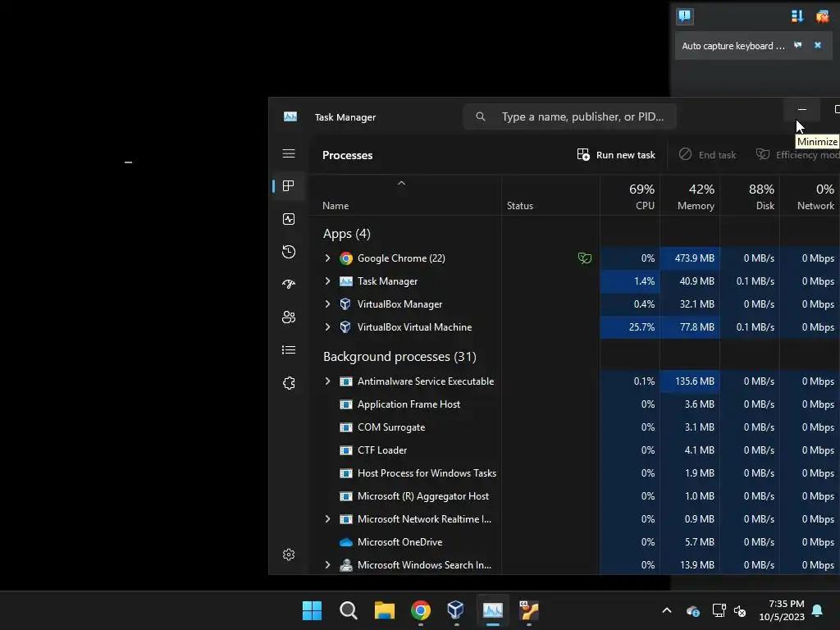Click the VirtualBox Manager cube icon in list
The image size is (840, 630).
[345, 304]
